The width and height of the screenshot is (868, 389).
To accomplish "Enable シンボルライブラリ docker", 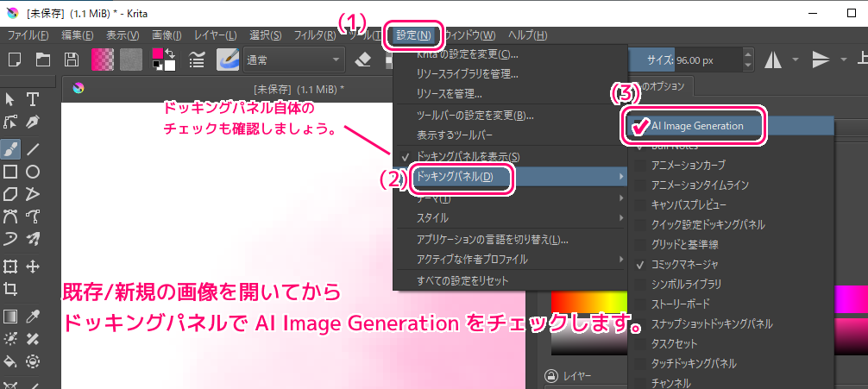I will (731, 285).
